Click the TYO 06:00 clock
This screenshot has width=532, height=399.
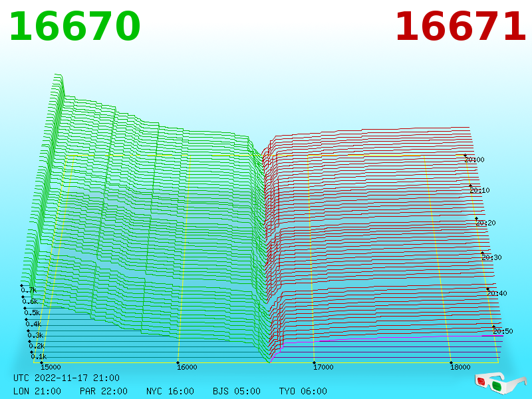(303, 391)
